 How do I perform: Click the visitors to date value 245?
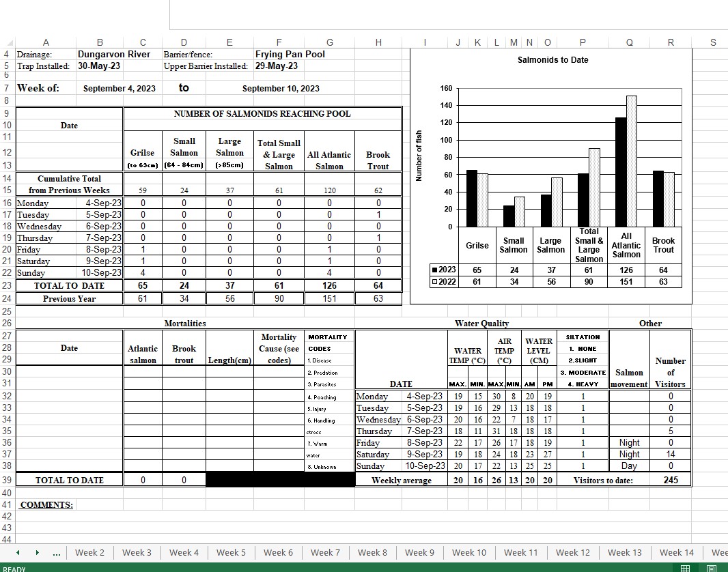click(x=671, y=480)
